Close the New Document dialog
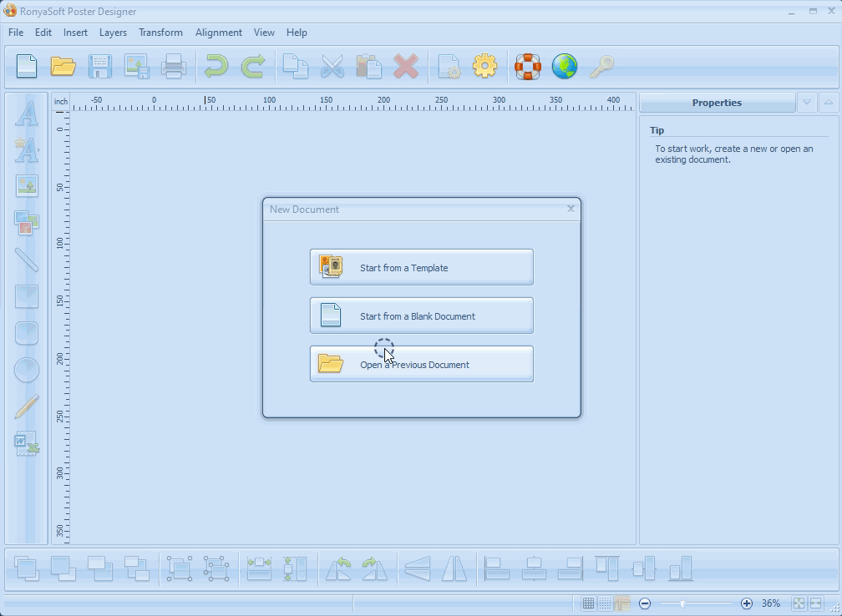The image size is (842, 616). pos(571,209)
